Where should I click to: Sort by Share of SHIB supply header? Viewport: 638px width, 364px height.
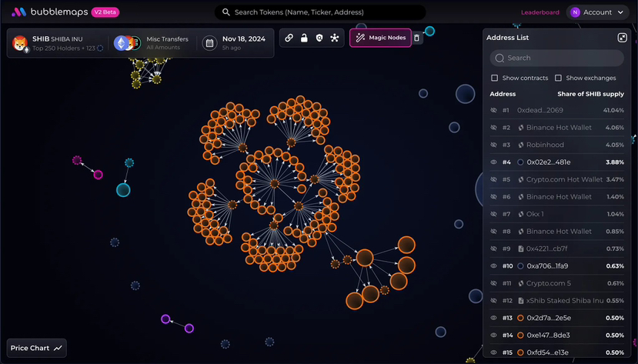(590, 94)
